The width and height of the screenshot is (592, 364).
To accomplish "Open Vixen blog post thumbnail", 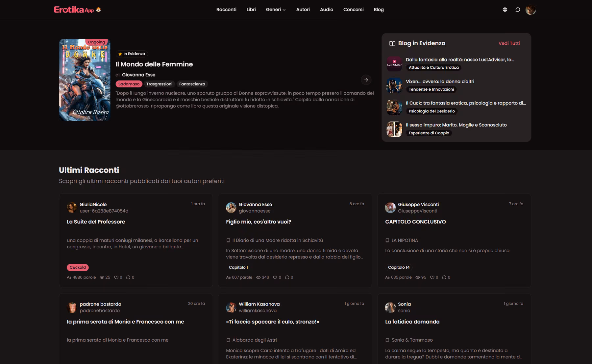I will point(394,85).
